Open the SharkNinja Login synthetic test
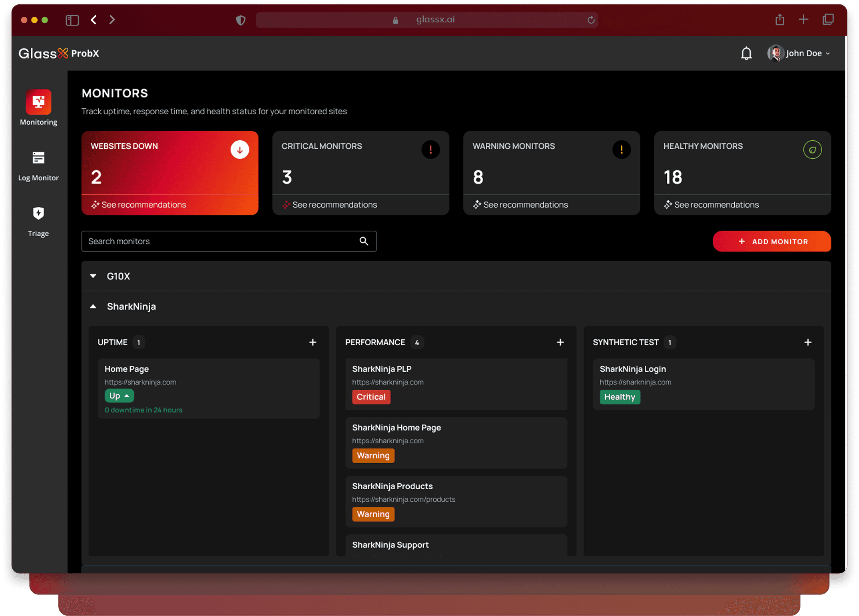The height and width of the screenshot is (616, 859). pyautogui.click(x=704, y=384)
